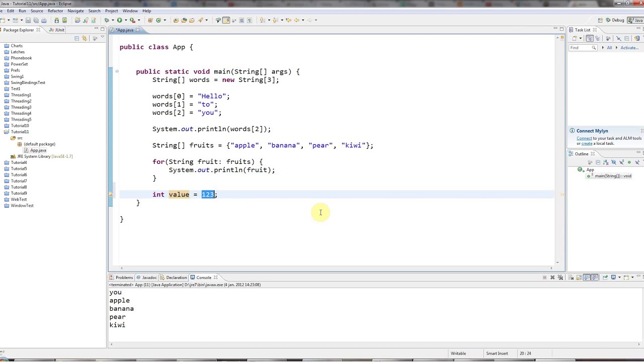Click Last Edit Location arrow icon

289,20
